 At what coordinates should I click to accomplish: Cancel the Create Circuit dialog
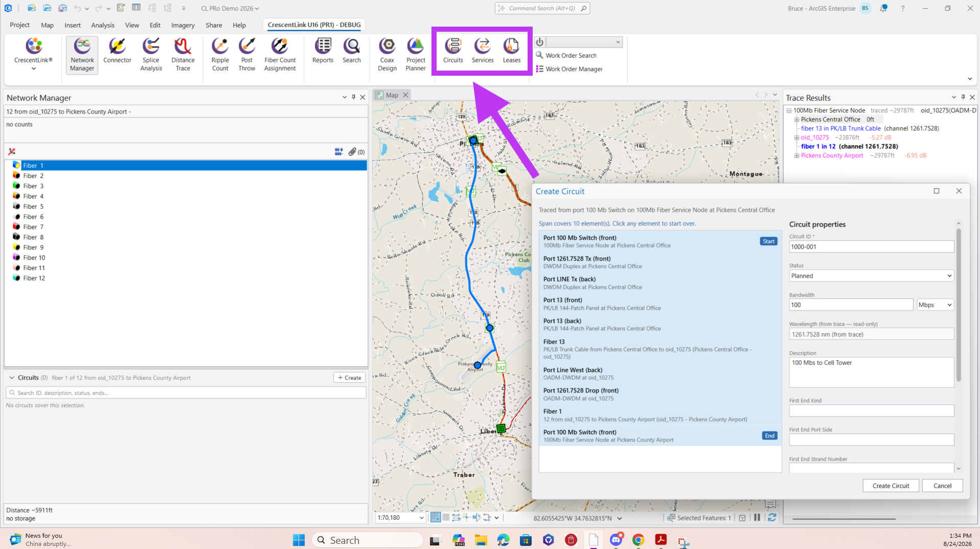click(x=942, y=486)
